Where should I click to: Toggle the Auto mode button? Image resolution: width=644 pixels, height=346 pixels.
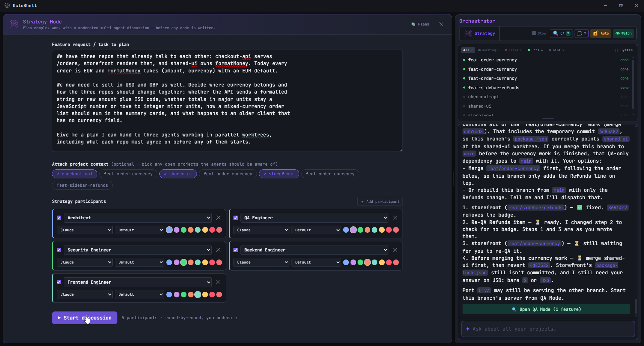601,33
